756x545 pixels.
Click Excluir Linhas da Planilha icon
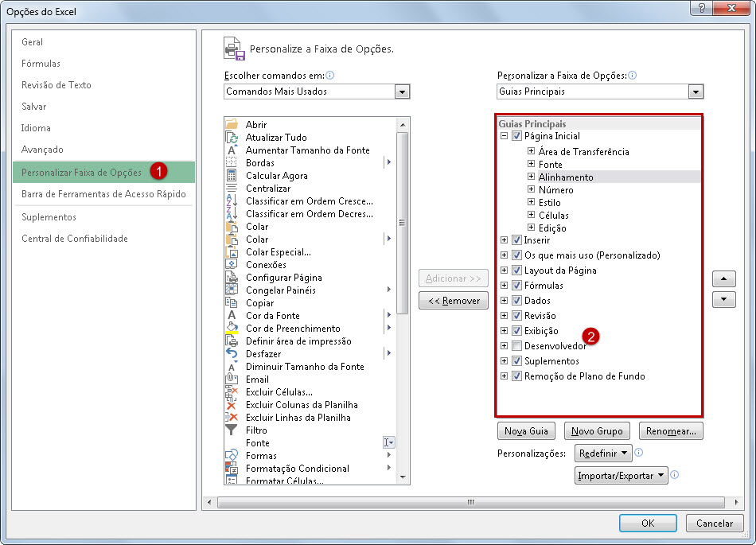pyautogui.click(x=232, y=418)
